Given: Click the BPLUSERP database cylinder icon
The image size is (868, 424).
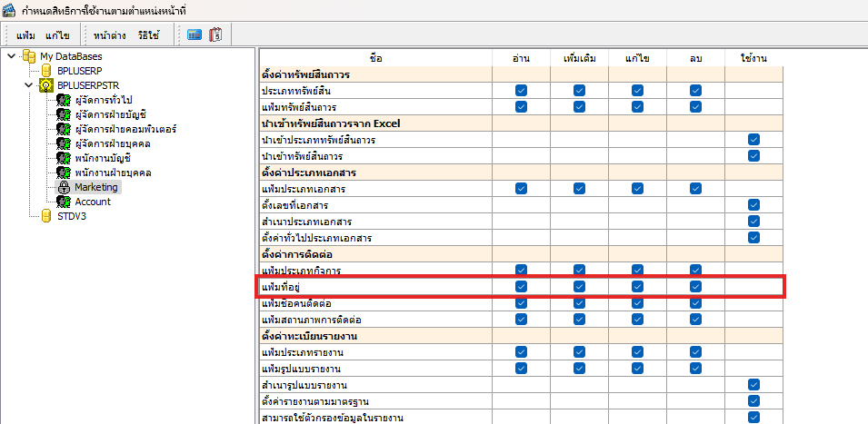Looking at the screenshot, I should click(x=46, y=71).
